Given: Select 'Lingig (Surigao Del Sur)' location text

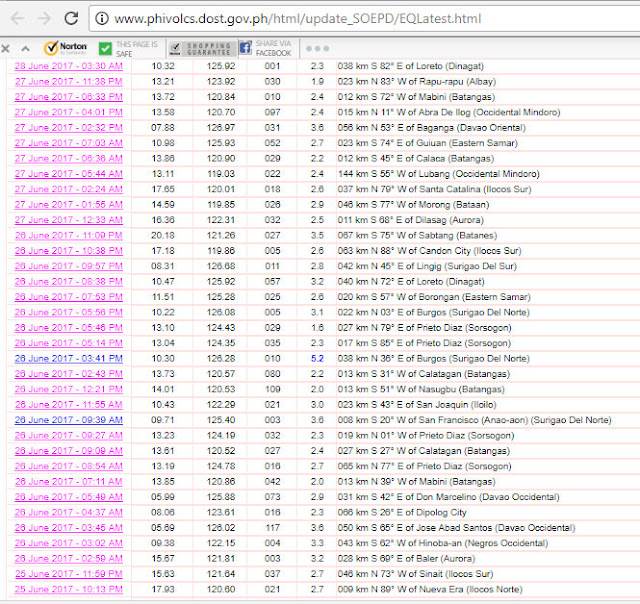Looking at the screenshot, I should tap(467, 266).
